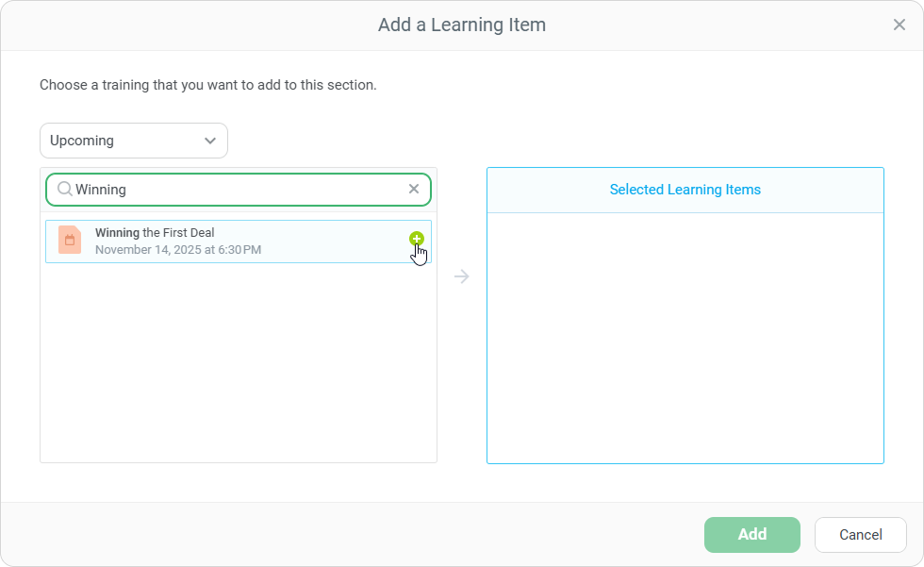The height and width of the screenshot is (567, 924).
Task: Select the Winning the First Deal title
Action: tap(156, 233)
